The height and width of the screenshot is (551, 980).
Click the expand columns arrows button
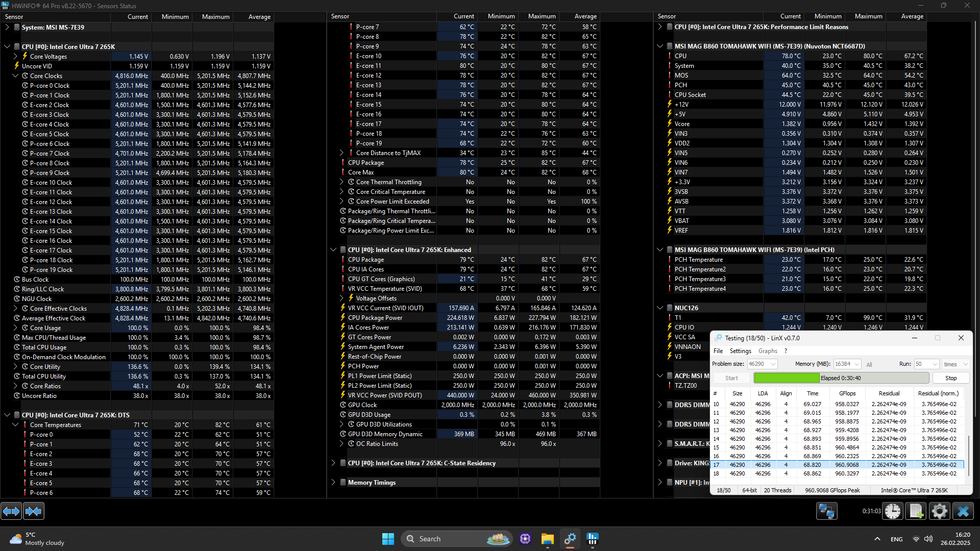[11, 511]
